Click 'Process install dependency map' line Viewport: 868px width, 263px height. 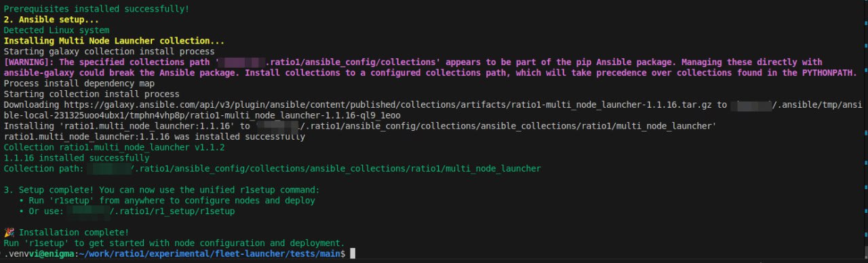79,83
